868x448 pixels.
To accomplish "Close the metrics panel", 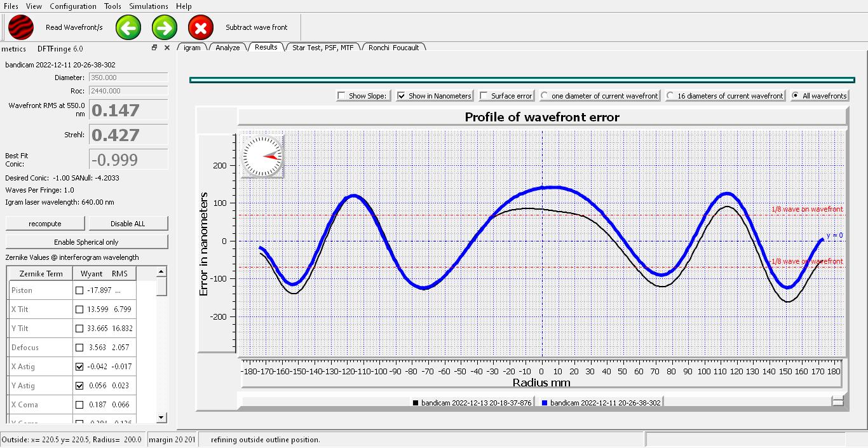I will (167, 48).
